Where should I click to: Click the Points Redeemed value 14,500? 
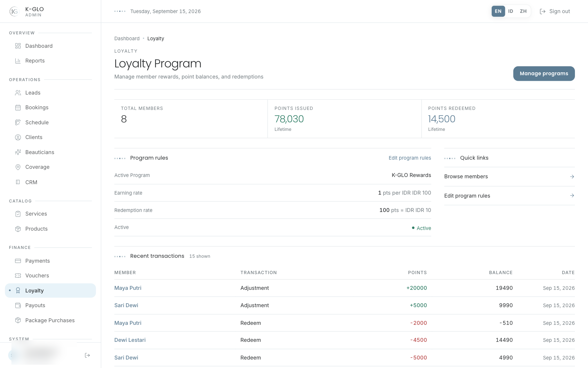tap(442, 119)
